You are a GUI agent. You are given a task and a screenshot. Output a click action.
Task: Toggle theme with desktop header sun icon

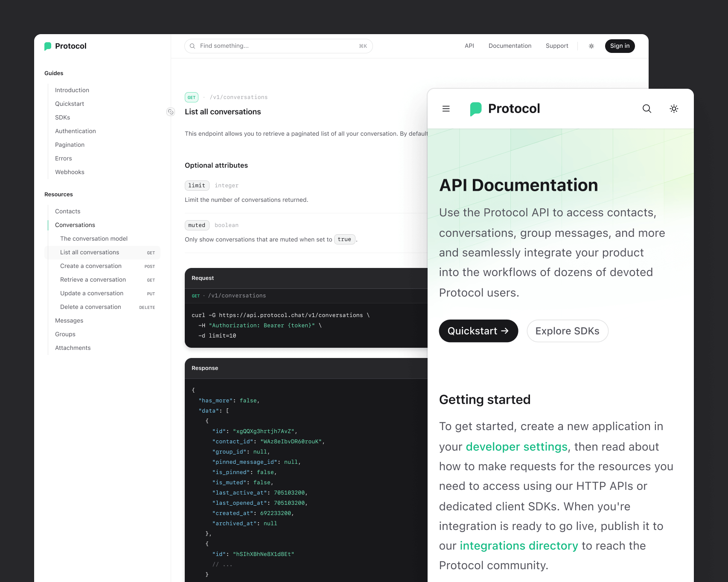click(591, 46)
